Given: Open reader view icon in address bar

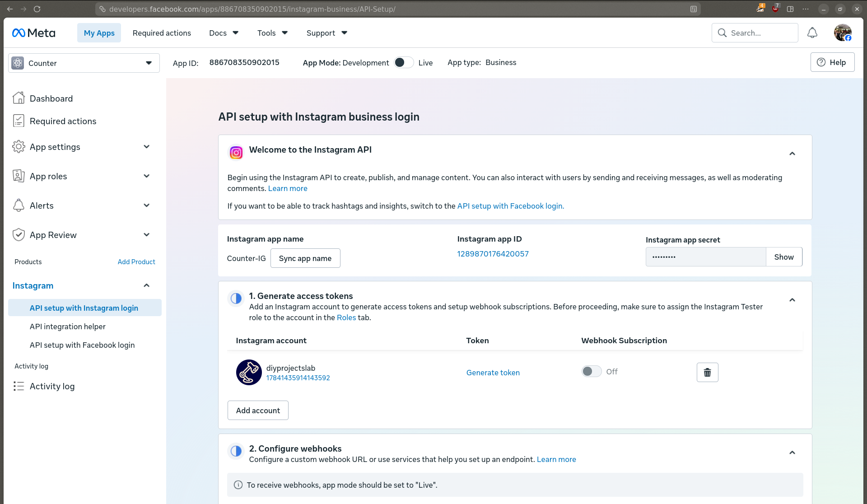Looking at the screenshot, I should (693, 9).
